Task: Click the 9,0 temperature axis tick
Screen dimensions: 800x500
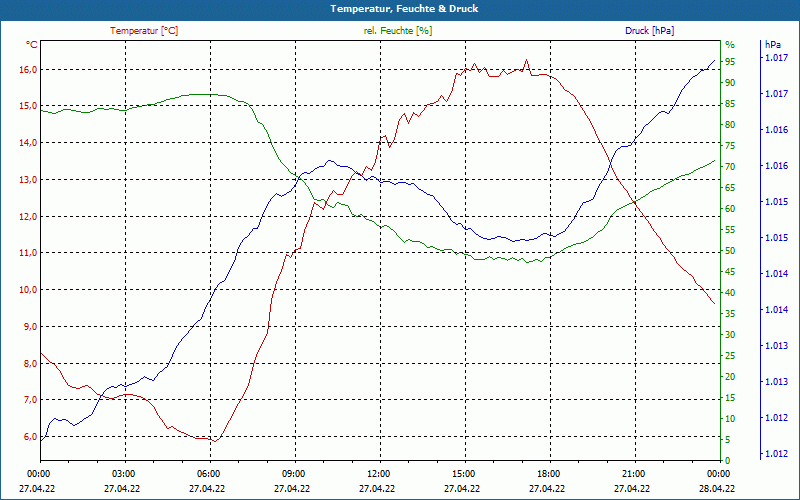Action: point(31,327)
